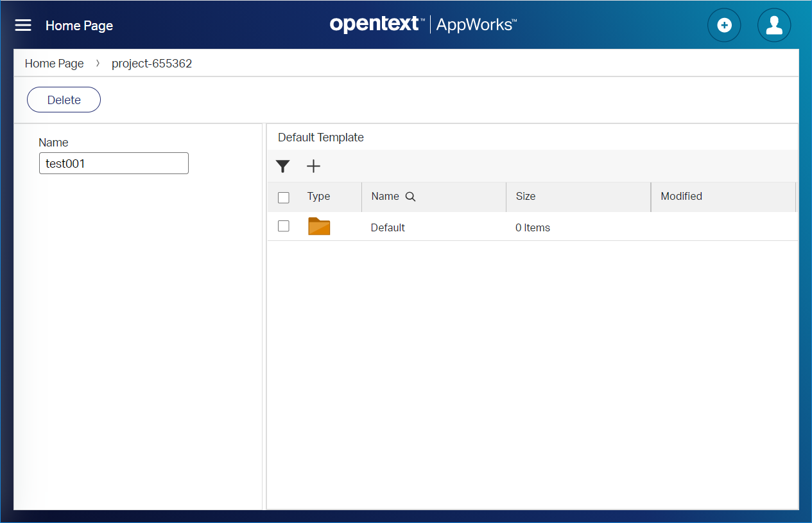Viewport: 812px width, 523px height.
Task: Click the orange Default folder icon
Action: 319,226
